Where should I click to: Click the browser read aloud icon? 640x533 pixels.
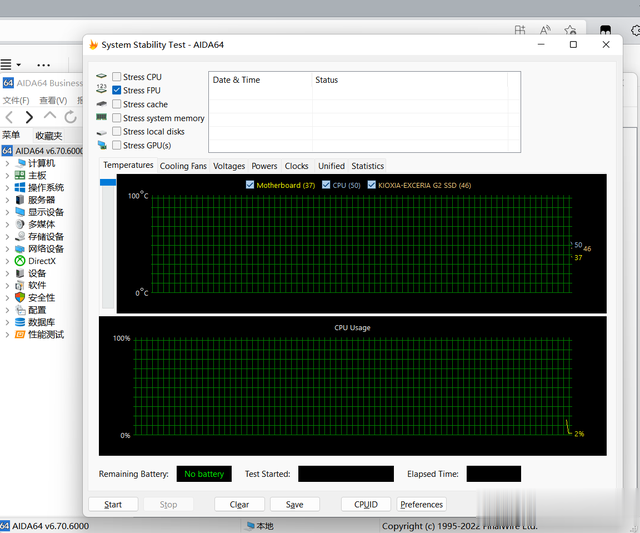(545, 30)
